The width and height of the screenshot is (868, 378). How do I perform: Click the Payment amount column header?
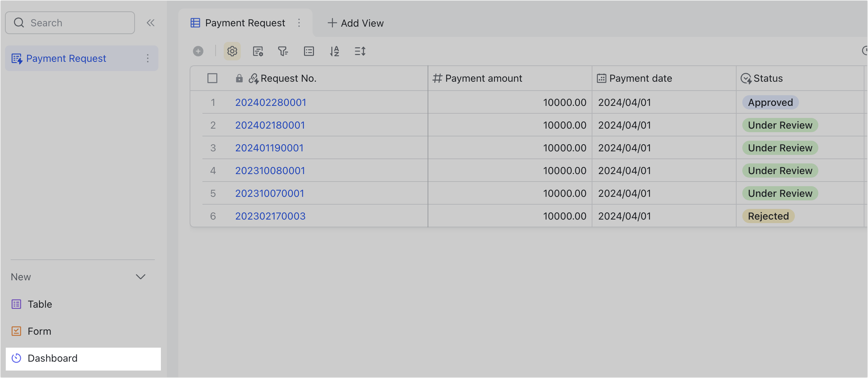tap(510, 78)
